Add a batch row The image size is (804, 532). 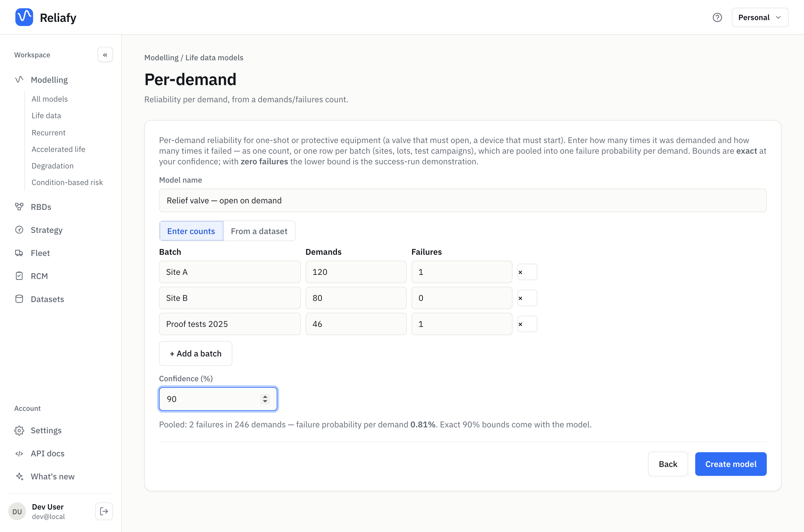coord(195,353)
